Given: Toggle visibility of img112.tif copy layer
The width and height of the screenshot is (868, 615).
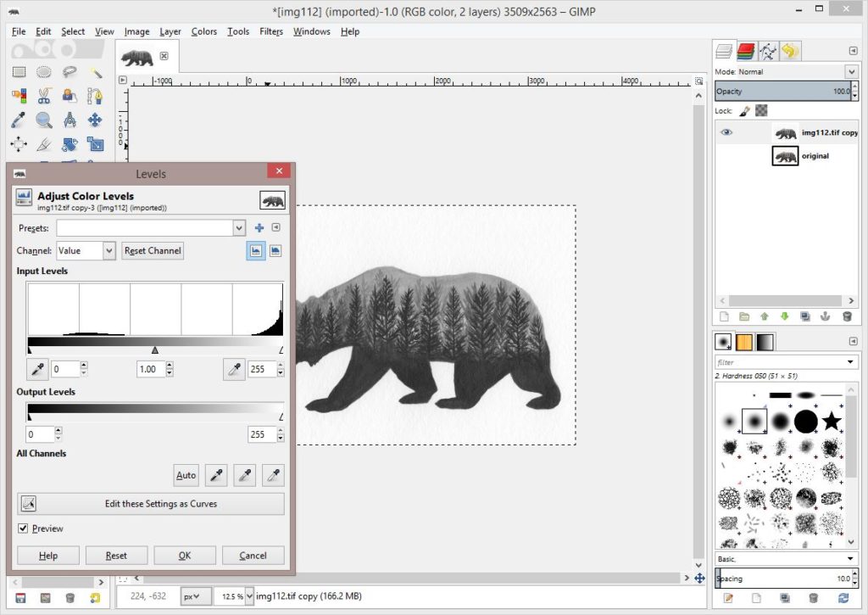Looking at the screenshot, I should tap(726, 132).
